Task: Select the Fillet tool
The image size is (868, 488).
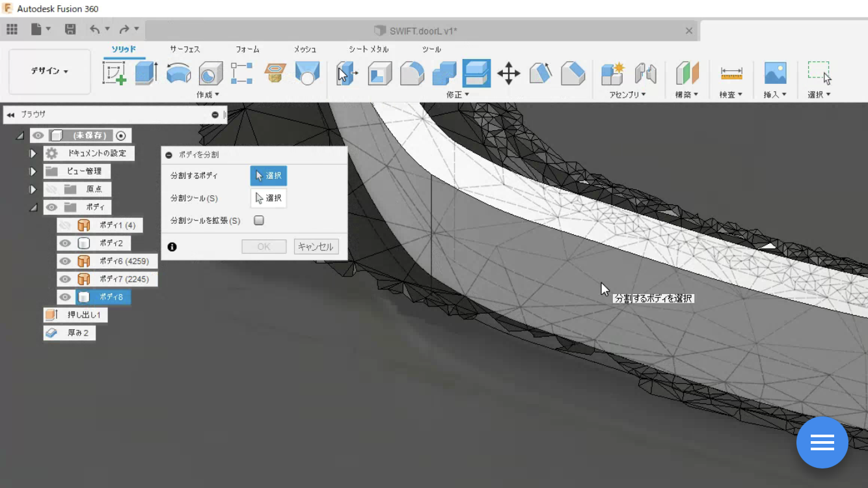Action: tap(412, 73)
